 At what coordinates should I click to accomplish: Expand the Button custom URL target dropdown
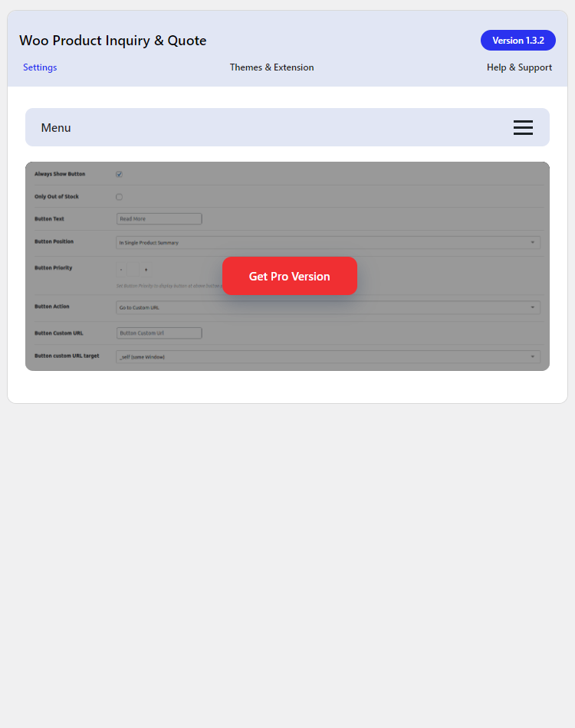328,356
